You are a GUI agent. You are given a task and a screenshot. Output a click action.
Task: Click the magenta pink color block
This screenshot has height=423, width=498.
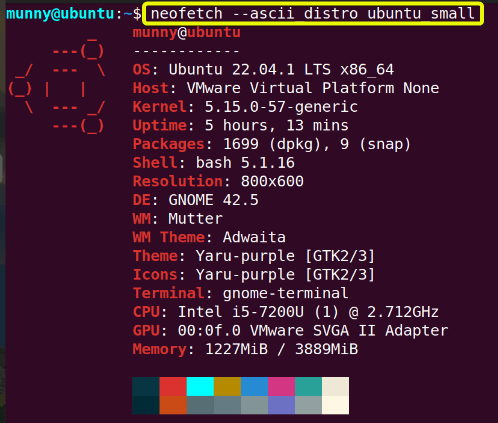point(281,386)
